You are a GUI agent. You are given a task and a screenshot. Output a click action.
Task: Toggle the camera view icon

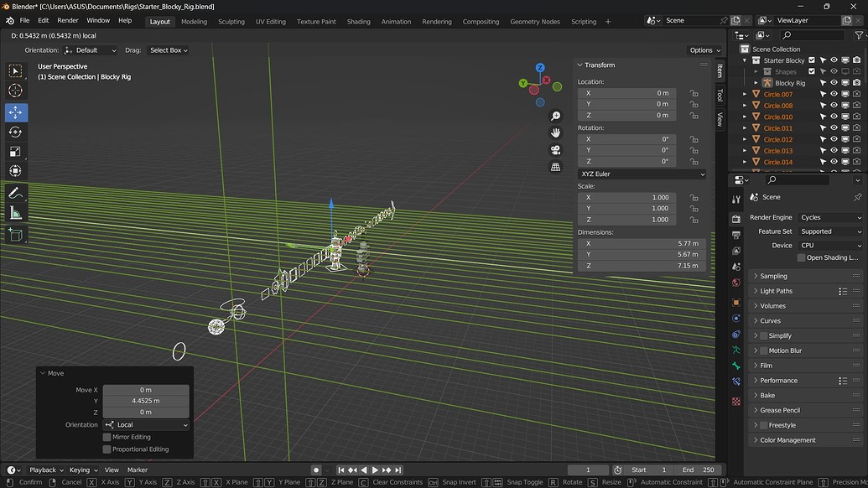(555, 150)
